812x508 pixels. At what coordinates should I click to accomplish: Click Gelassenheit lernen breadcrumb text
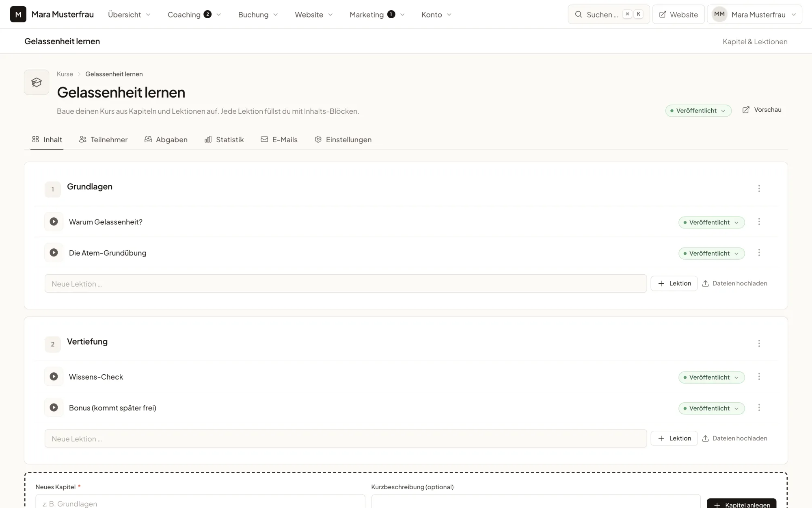[114, 74]
